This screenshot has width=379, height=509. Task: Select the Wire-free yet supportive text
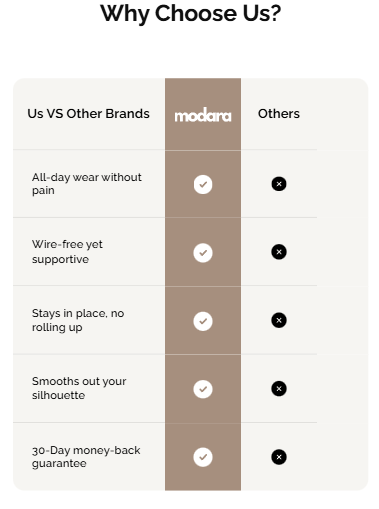coord(67,252)
